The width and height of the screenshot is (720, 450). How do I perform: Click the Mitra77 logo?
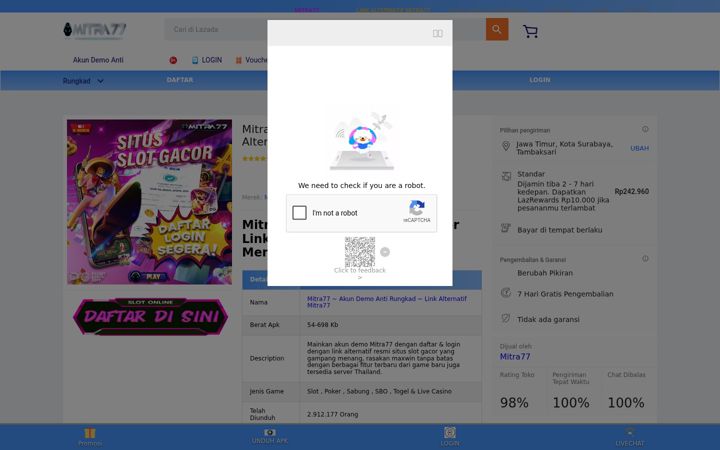click(x=95, y=30)
